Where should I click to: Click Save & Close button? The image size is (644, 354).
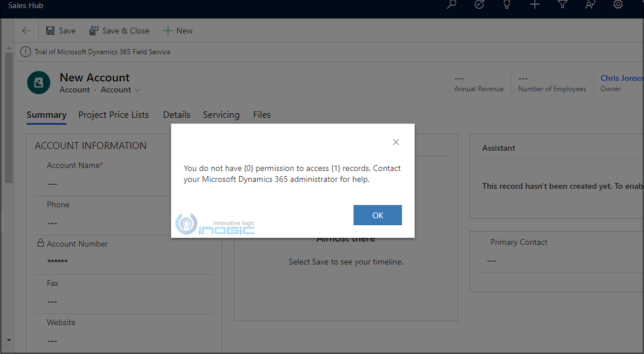[119, 31]
